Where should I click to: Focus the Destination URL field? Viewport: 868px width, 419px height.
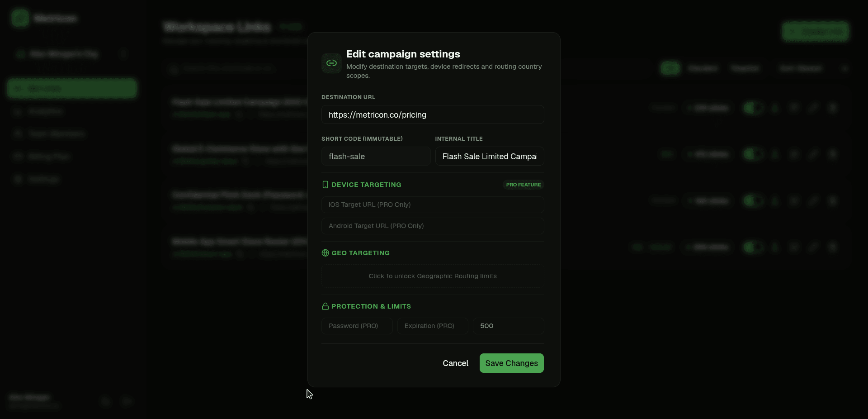(433, 115)
